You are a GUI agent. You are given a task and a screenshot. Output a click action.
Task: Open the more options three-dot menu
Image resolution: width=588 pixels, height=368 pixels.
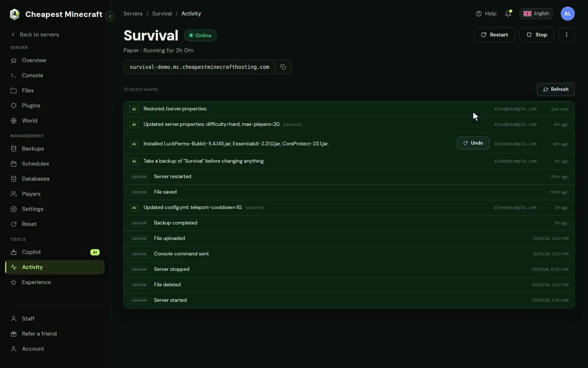567,35
